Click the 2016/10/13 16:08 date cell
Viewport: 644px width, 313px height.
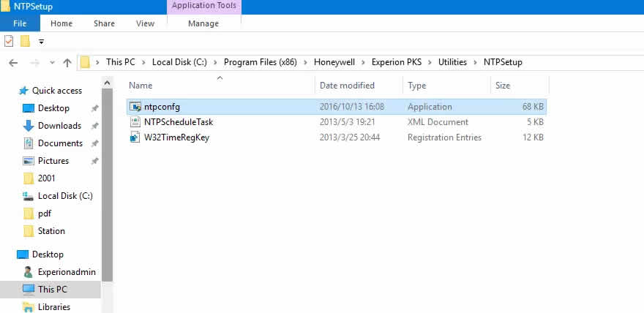tap(352, 107)
